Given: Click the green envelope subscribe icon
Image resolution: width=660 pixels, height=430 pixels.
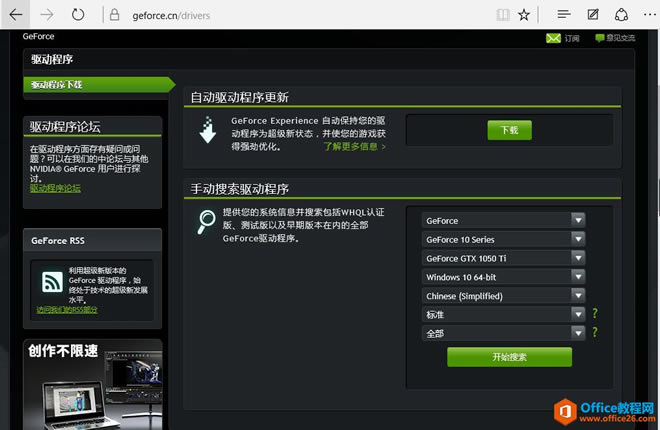Looking at the screenshot, I should click(553, 38).
